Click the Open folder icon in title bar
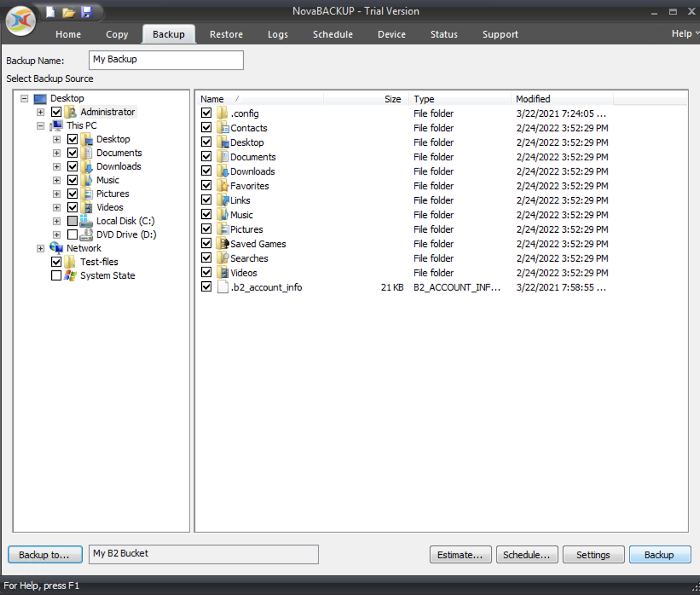700x595 pixels. (68, 12)
